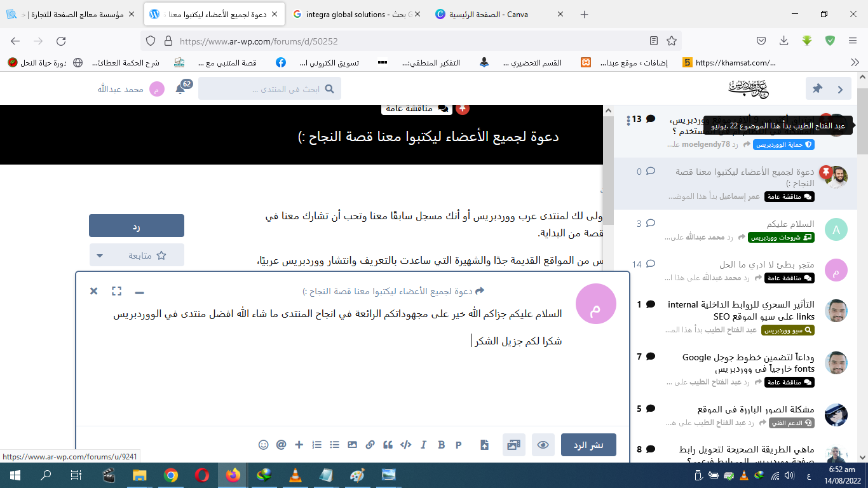Screen dimensions: 868x488
Task: Publish the reply with نشر الرد
Action: 588,445
